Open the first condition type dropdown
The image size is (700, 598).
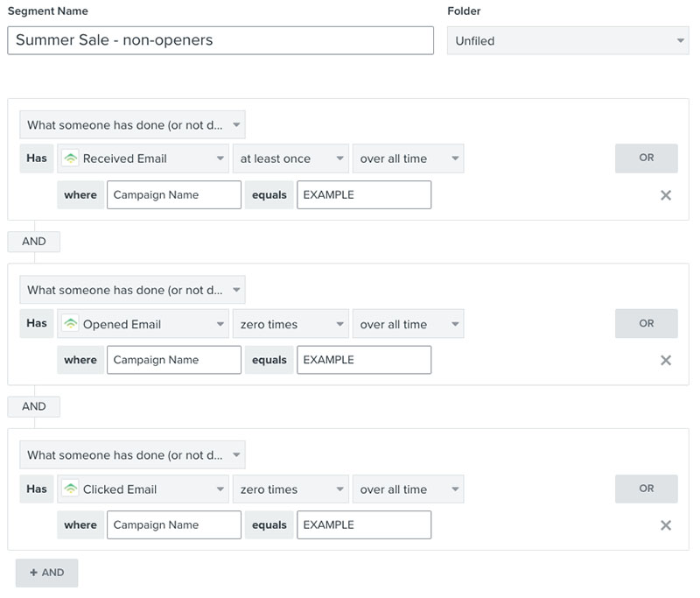point(132,124)
